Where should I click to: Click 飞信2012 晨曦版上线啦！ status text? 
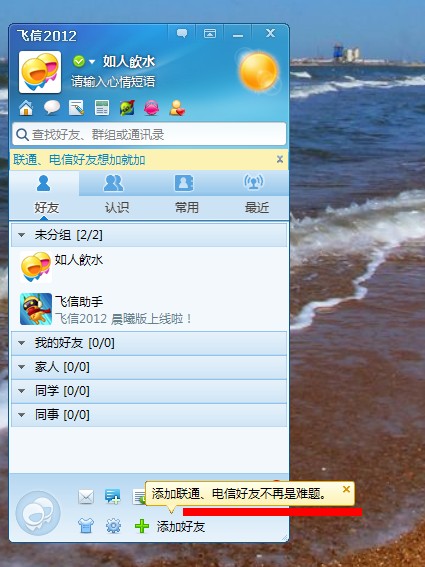123,319
